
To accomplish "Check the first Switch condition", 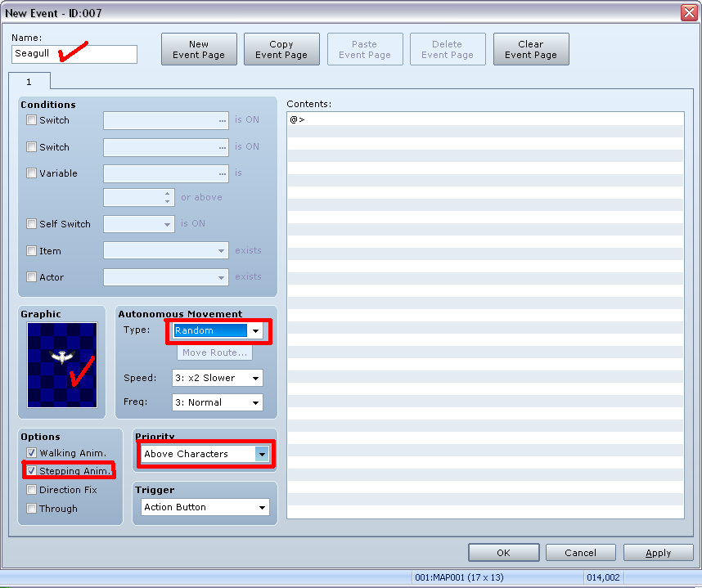I will (x=31, y=120).
